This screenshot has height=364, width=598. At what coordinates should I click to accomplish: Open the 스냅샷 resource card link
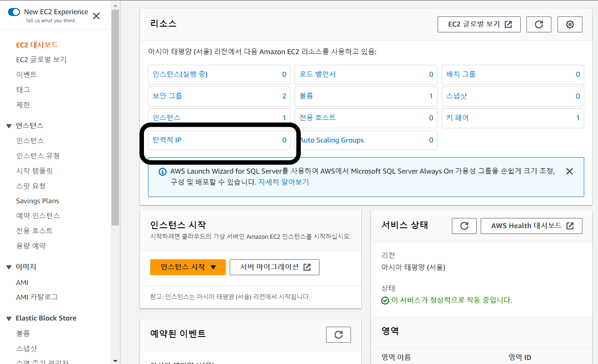pyautogui.click(x=457, y=96)
